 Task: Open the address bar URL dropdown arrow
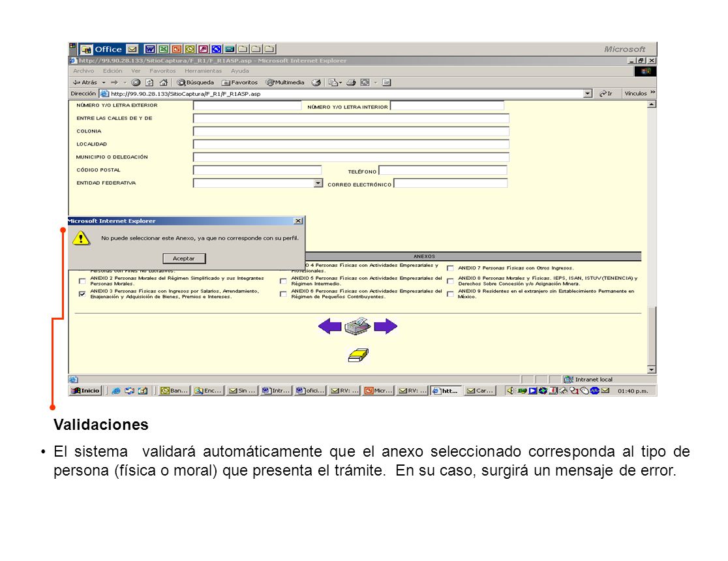[588, 94]
